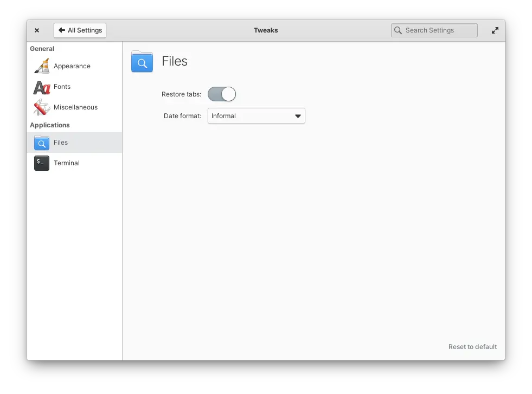
Task: Select the Files label in the sidebar
Action: point(61,143)
